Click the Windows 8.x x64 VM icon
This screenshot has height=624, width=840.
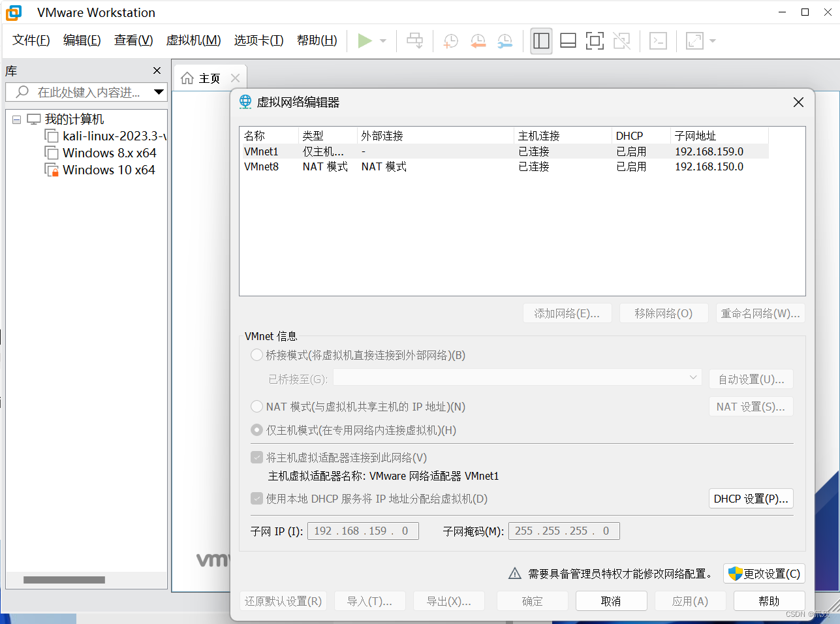pyautogui.click(x=52, y=153)
